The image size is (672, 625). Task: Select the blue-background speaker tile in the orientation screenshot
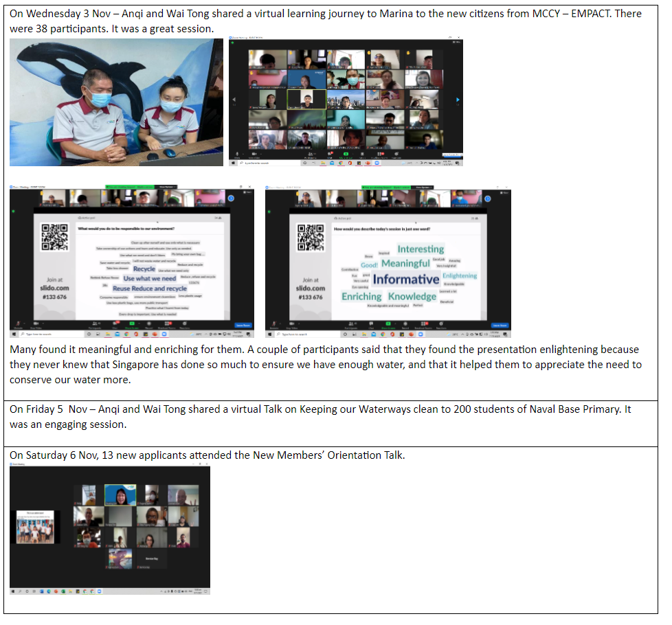120,495
